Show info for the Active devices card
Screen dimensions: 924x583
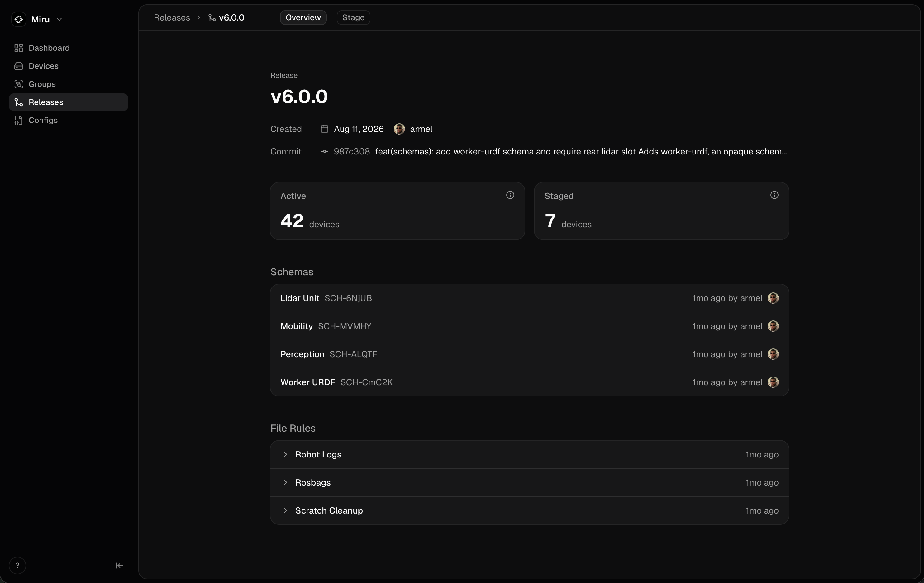pyautogui.click(x=510, y=195)
